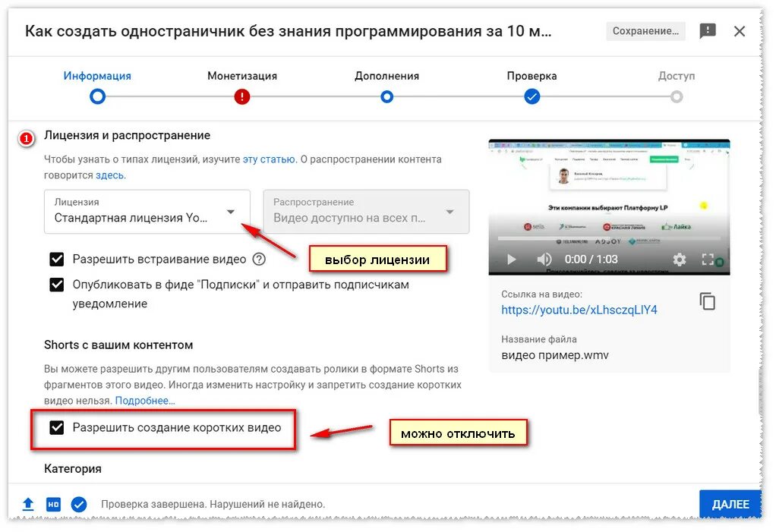Click the 'ДАЛЕЕ' button
This screenshot has height=532, width=776.
pyautogui.click(x=730, y=505)
